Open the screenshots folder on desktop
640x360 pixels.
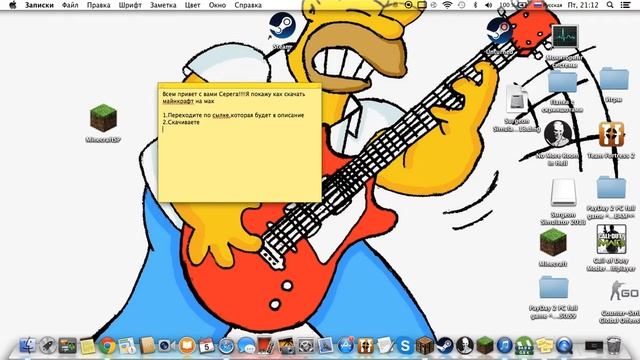point(562,82)
